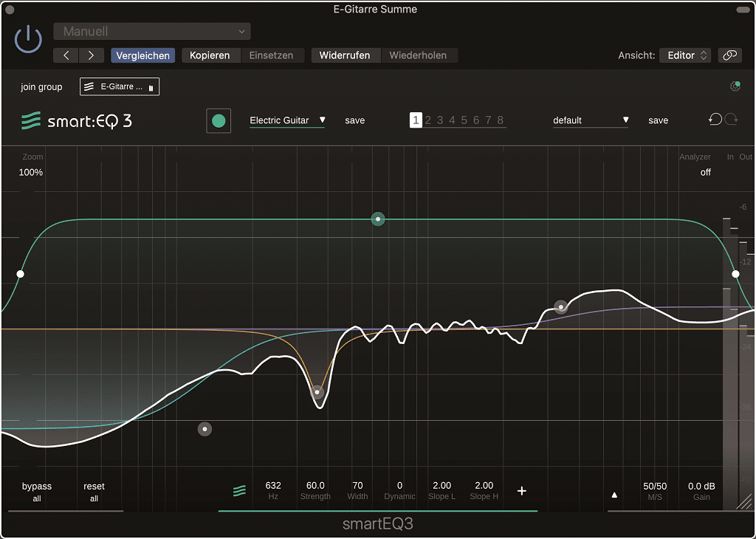The width and height of the screenshot is (756, 539).
Task: Toggle the green learn record button
Action: [x=219, y=120]
